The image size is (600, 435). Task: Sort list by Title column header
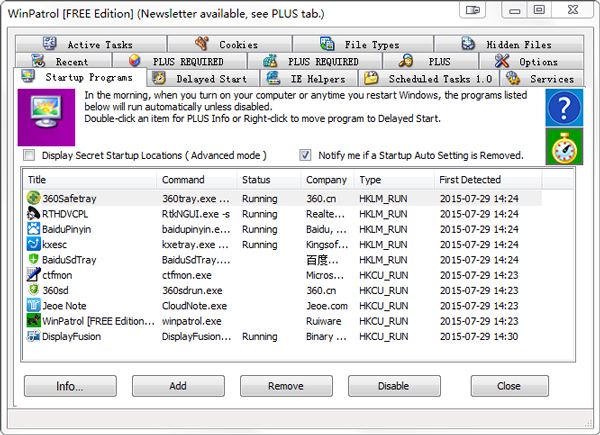click(x=90, y=180)
